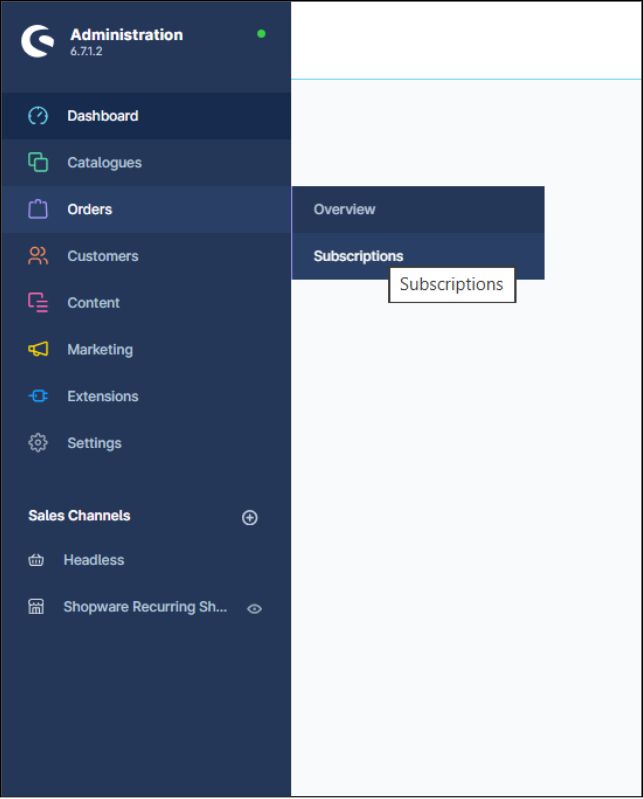
Task: Click the Catalogues stacked squares icon
Action: coord(38,162)
